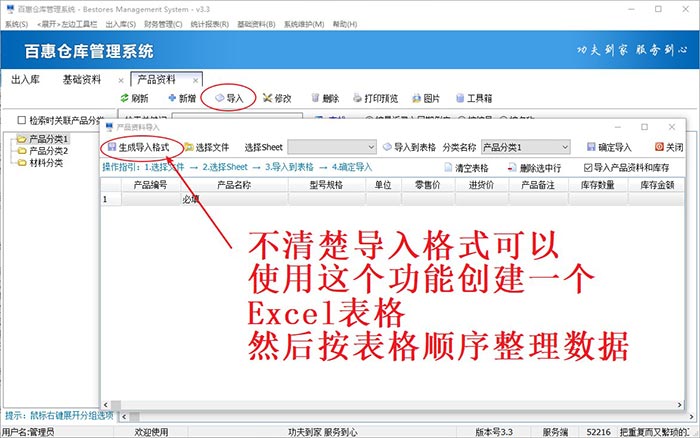Click the 导入 import toolbar button
This screenshot has width=700, height=438.
coord(229,98)
